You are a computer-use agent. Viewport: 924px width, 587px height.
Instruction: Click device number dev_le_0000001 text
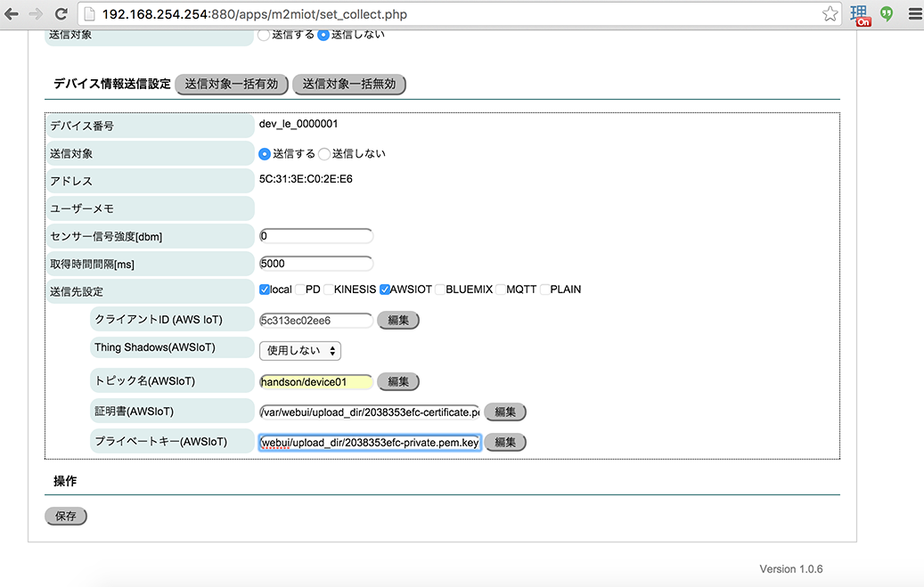298,124
